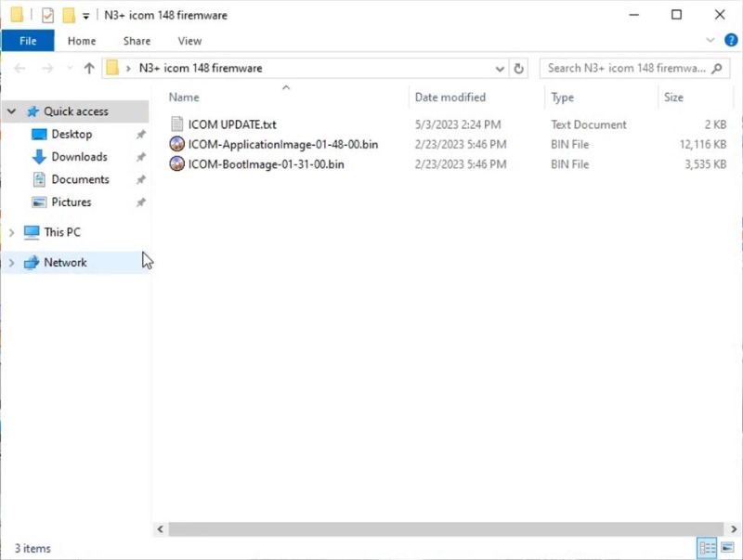Select Quick access in navigation pane
Screen dimensions: 743x560
(76, 111)
